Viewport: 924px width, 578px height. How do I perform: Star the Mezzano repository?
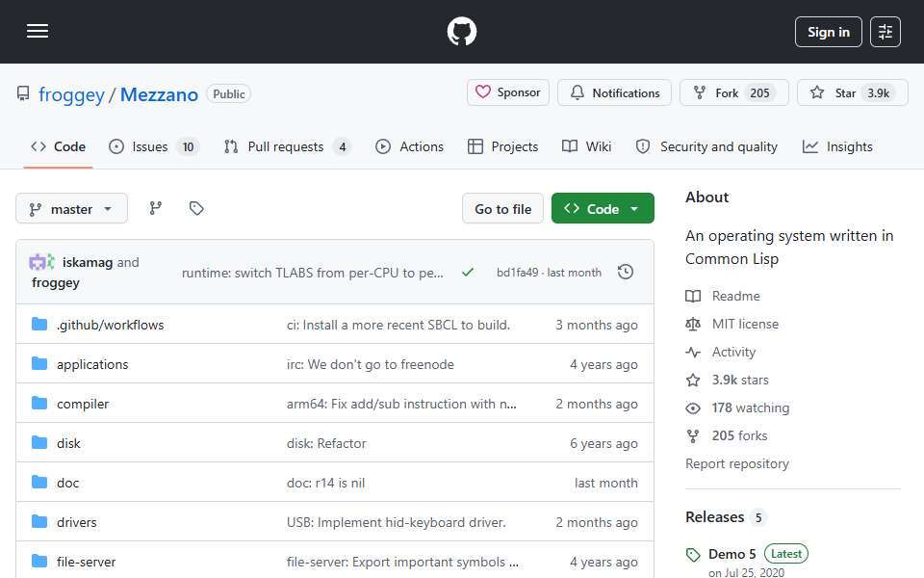[x=852, y=92]
